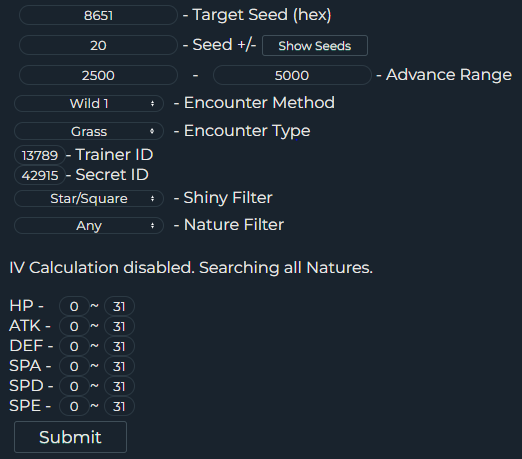Show the seeds list
This screenshot has width=522, height=459.
point(315,46)
